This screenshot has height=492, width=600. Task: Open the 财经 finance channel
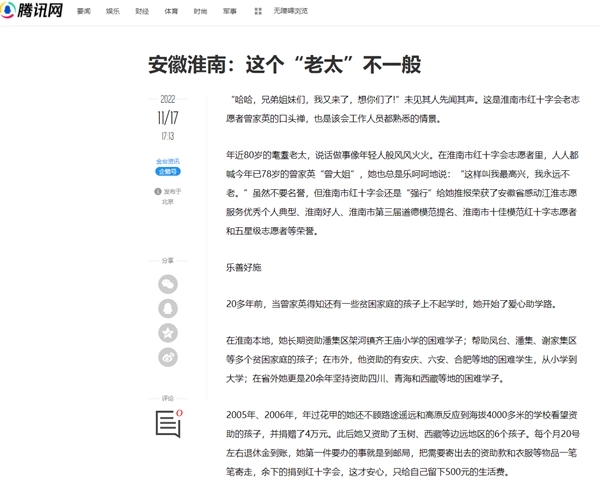coord(142,11)
